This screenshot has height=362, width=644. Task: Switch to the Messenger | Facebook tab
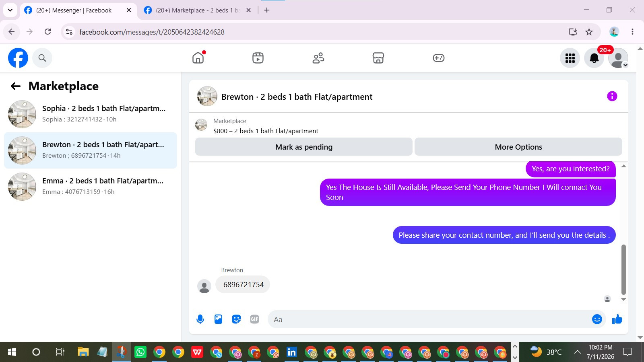[x=74, y=10]
